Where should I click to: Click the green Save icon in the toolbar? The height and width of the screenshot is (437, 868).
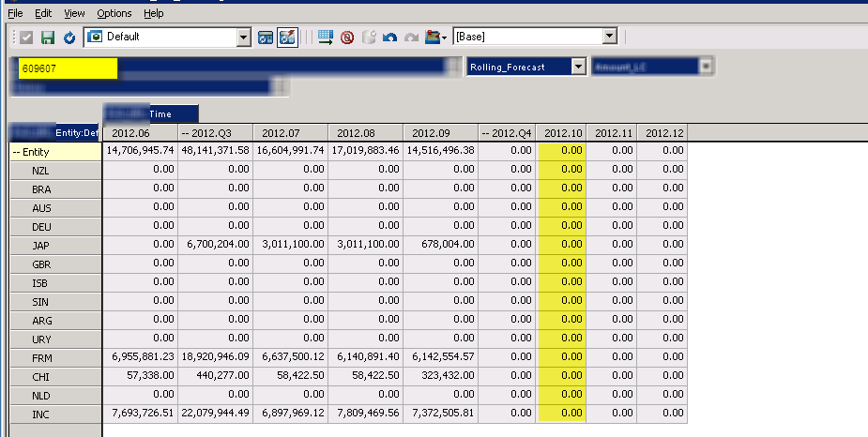[x=48, y=38]
